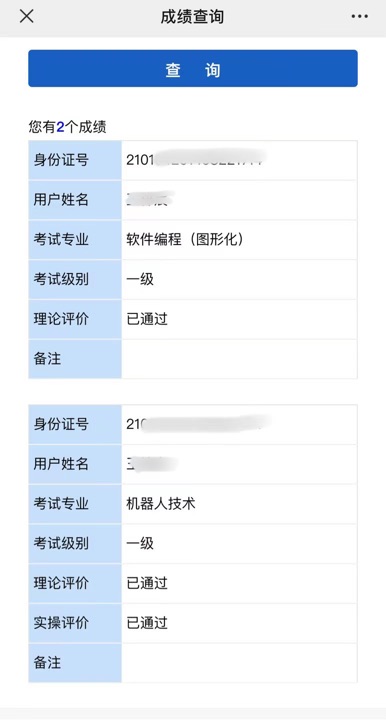Click first record's empty 备注 cell
Image resolution: width=386 pixels, height=720 pixels.
coord(239,359)
